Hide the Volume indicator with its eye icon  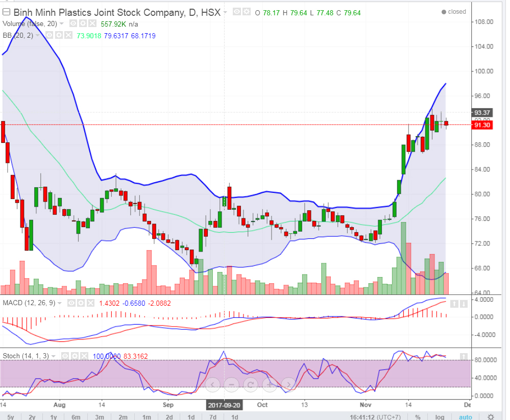click(73, 23)
